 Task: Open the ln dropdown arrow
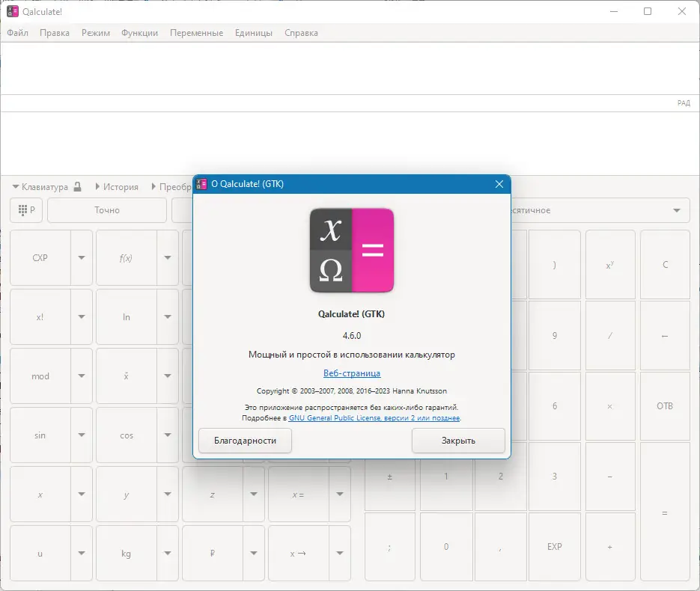[168, 317]
